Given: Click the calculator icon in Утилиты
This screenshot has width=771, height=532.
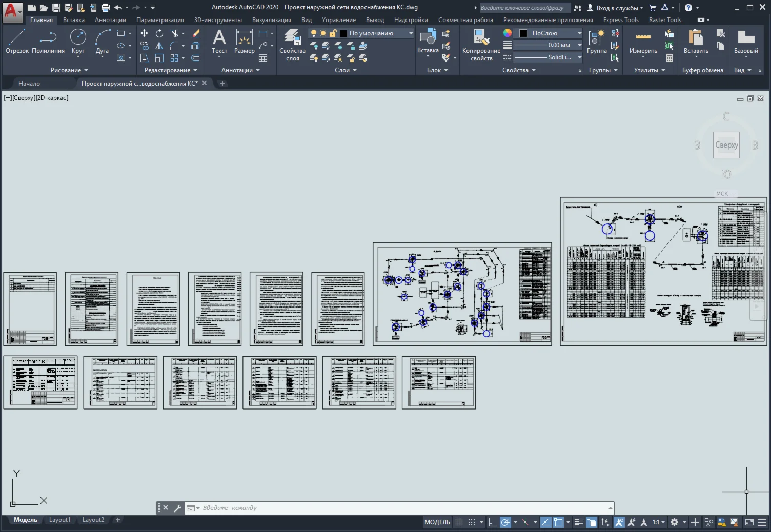Looking at the screenshot, I should pyautogui.click(x=669, y=58).
